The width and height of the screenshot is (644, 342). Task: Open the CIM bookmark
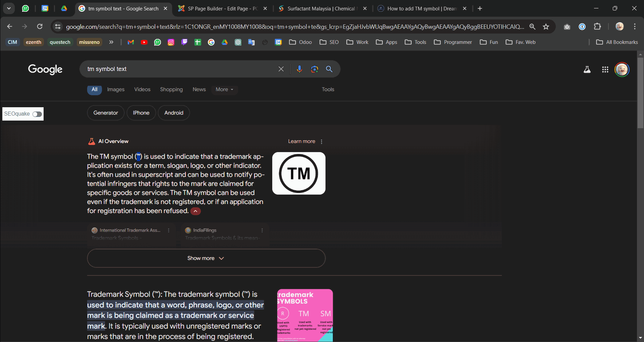12,42
